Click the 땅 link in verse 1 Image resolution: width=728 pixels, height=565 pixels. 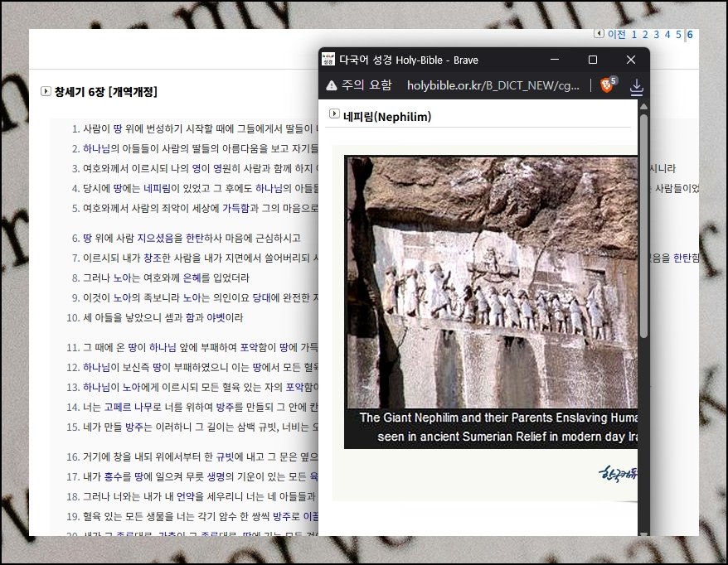pyautogui.click(x=118, y=128)
